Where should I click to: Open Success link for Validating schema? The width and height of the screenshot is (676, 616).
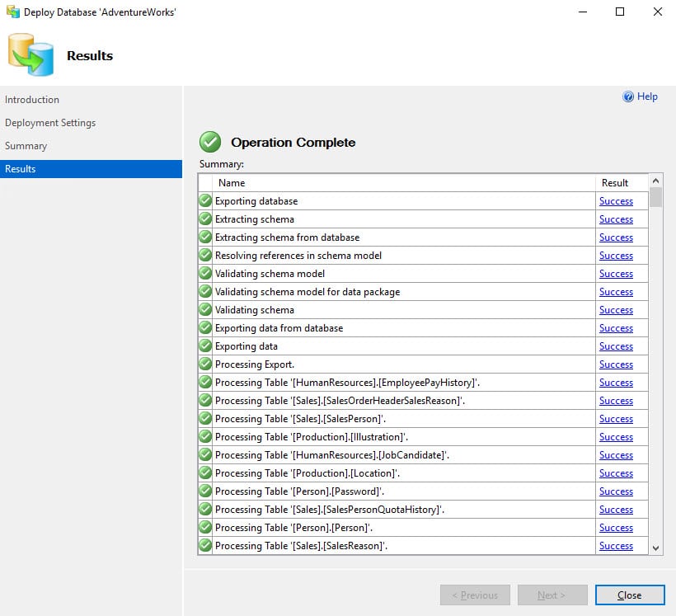point(616,310)
